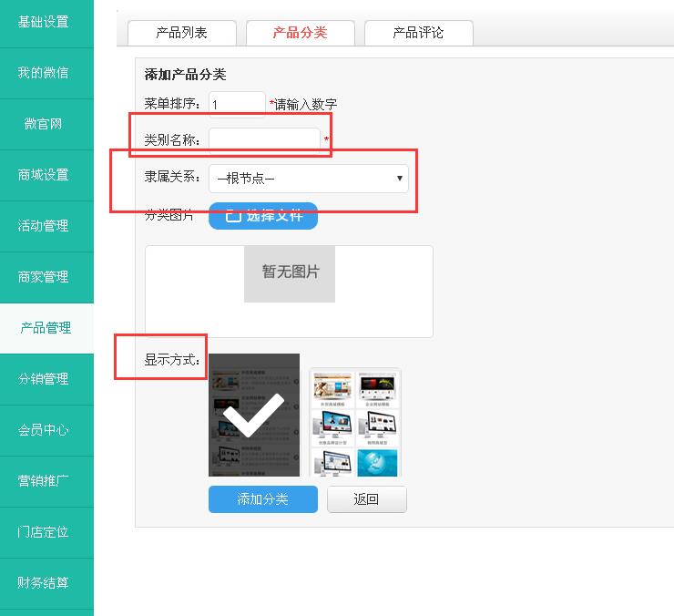
Task: Click the 类别名称 text field
Action: click(264, 141)
